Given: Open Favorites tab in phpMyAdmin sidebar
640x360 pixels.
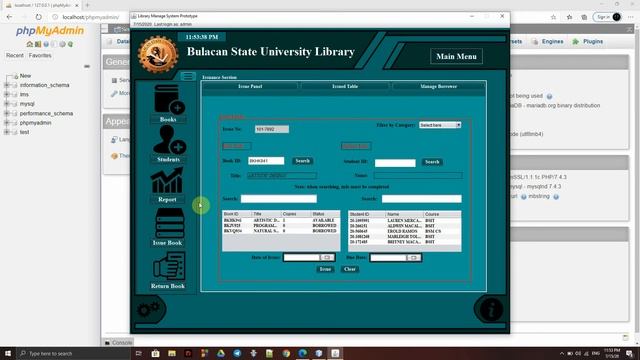Looking at the screenshot, I should point(40,55).
